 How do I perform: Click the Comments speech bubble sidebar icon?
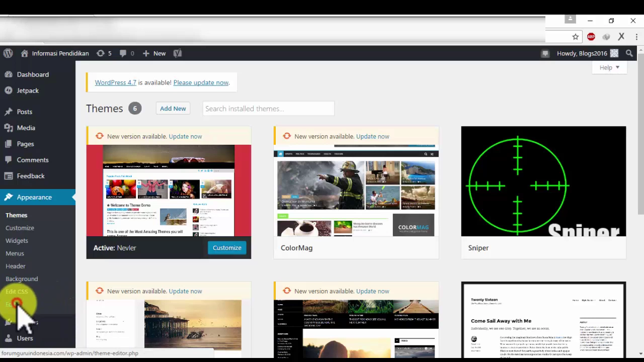coord(8,160)
